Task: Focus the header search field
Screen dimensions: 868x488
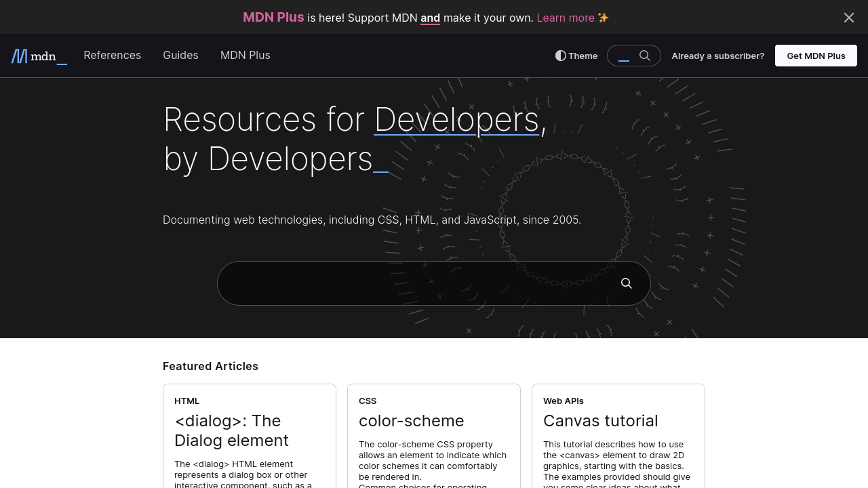Action: 624,56
